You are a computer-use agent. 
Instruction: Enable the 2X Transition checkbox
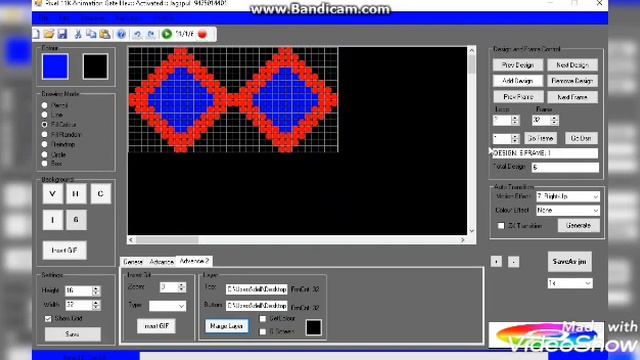click(x=501, y=226)
